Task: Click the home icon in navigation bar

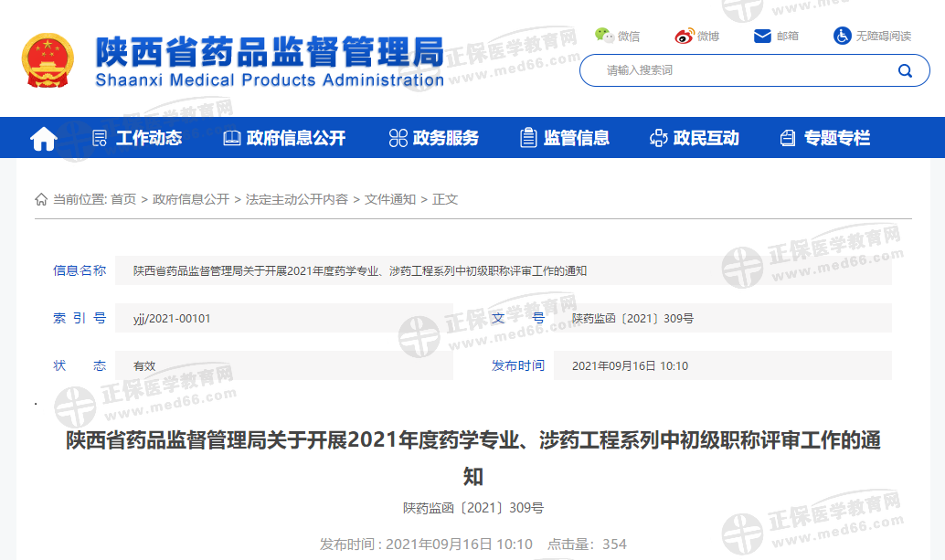Action: (x=44, y=139)
